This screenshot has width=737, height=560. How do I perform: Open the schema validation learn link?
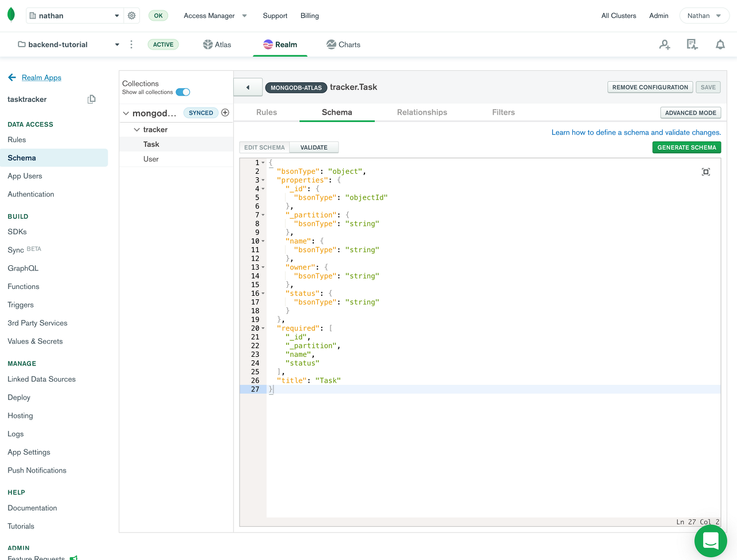click(x=636, y=132)
